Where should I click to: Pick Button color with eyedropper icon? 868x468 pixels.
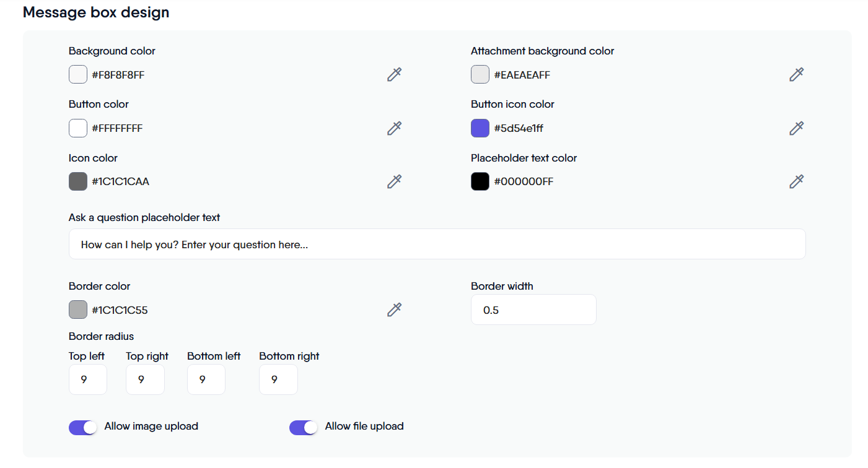[x=394, y=128]
